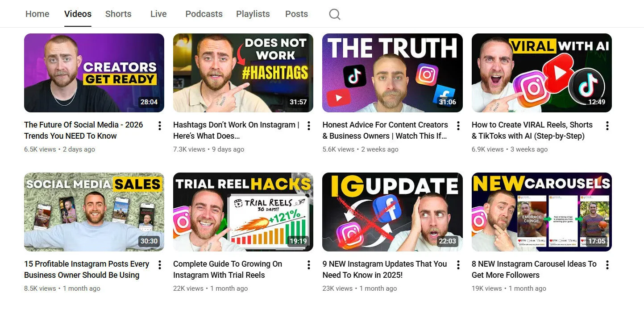Go to the Home tab
The width and height of the screenshot is (644, 309).
(37, 14)
